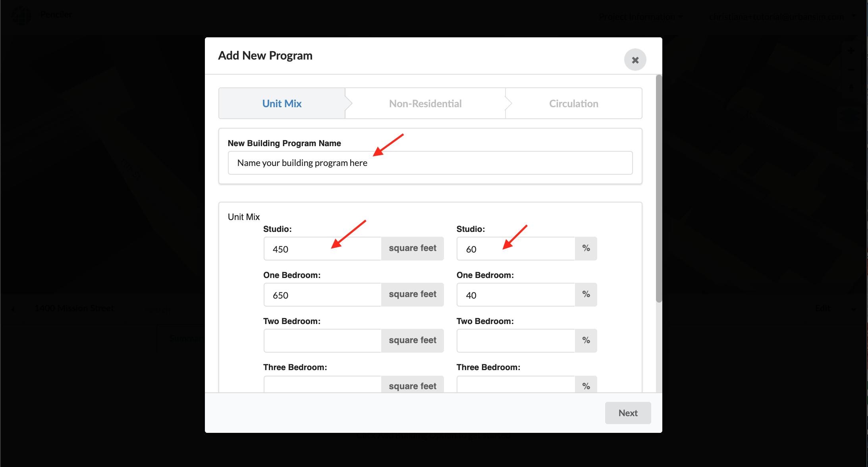Click the Unit Mix tab
This screenshot has height=467, width=868.
click(281, 104)
